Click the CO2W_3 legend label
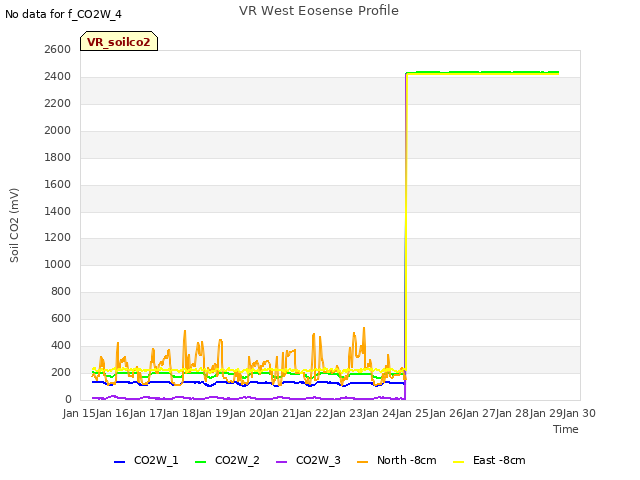The height and width of the screenshot is (480, 640). [318, 460]
